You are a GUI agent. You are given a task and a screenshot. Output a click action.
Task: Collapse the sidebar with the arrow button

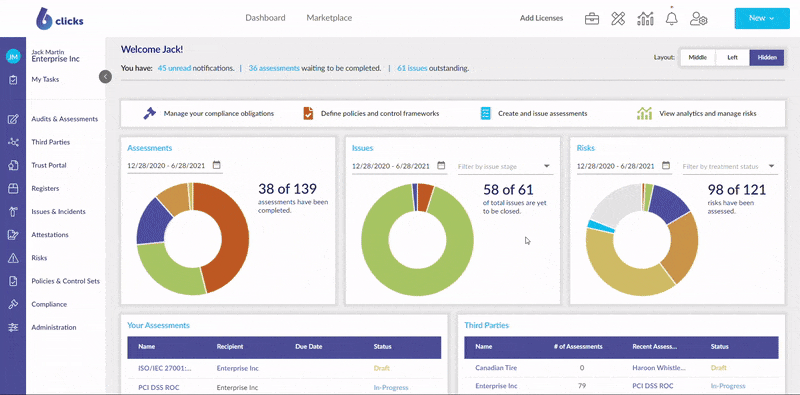tap(105, 77)
